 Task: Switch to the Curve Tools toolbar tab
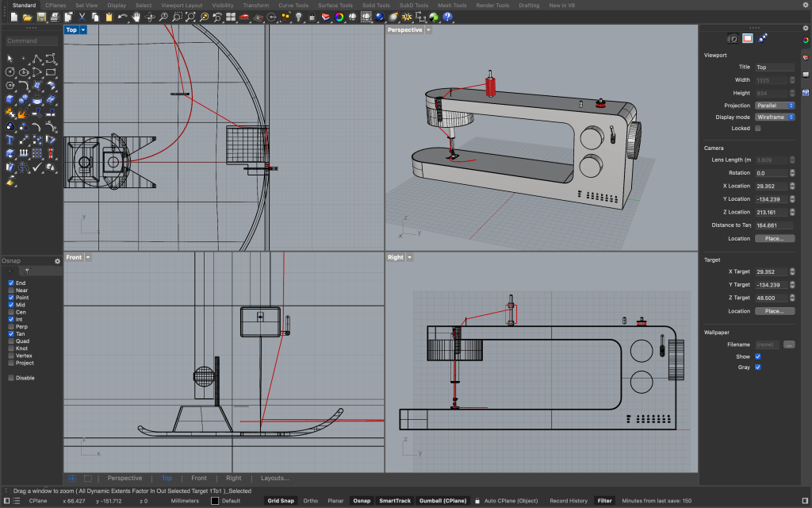click(x=293, y=5)
